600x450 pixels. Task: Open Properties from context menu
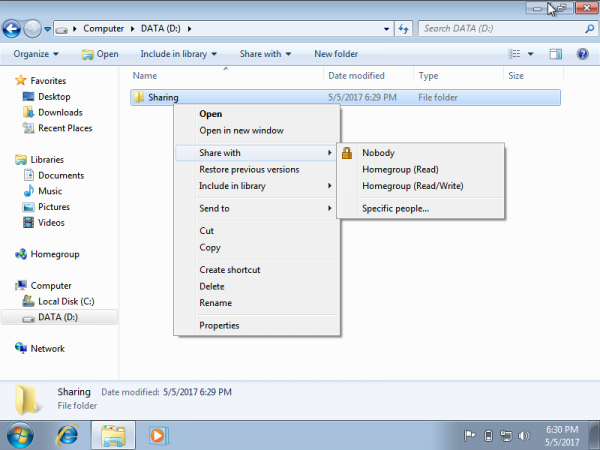point(257,325)
